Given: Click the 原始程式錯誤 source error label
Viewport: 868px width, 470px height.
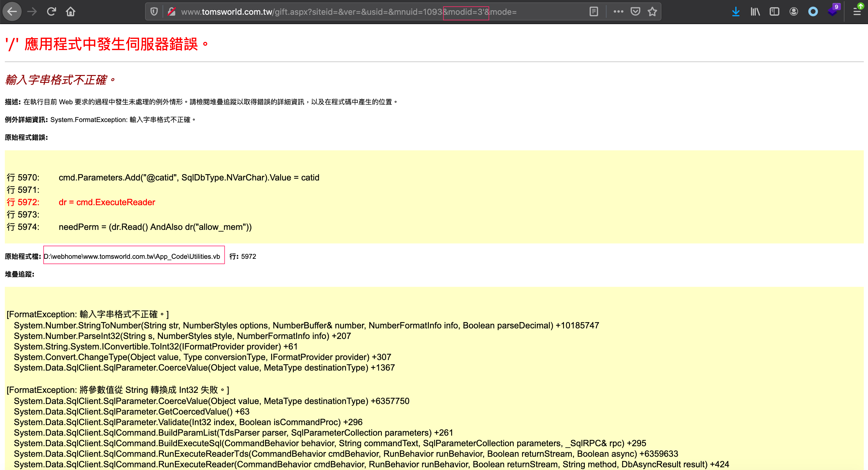Looking at the screenshot, I should [x=26, y=137].
